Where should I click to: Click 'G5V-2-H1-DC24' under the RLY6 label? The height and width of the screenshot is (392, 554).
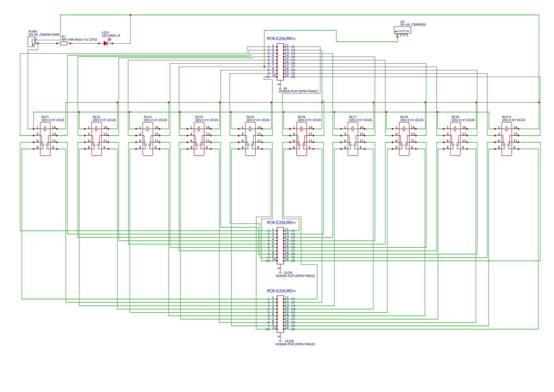(309, 120)
